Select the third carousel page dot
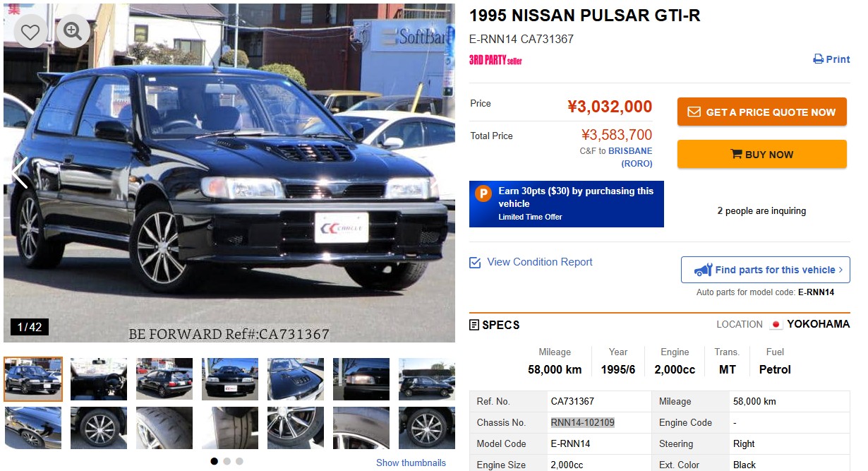 (x=239, y=461)
